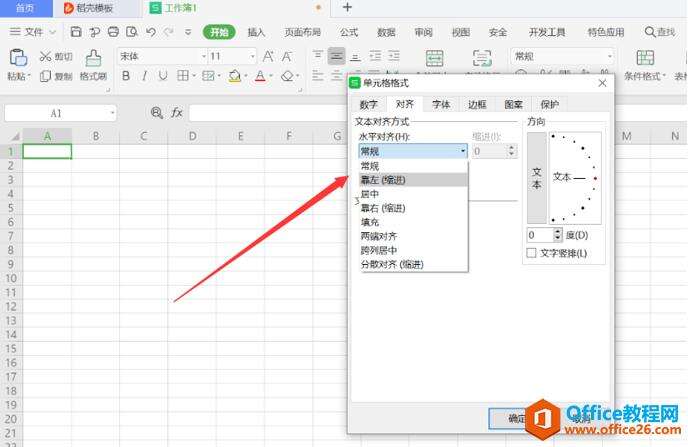Choose 靠左 (缩进) from the list
688x447 pixels.
413,180
